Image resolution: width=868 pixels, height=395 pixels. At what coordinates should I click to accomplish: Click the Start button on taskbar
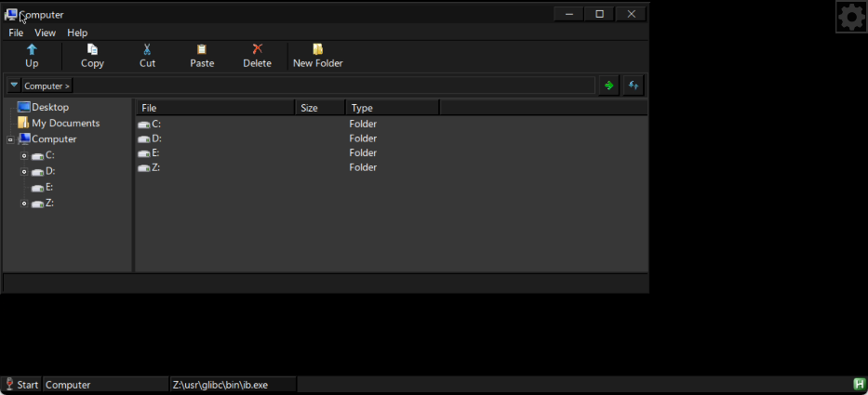click(x=21, y=385)
